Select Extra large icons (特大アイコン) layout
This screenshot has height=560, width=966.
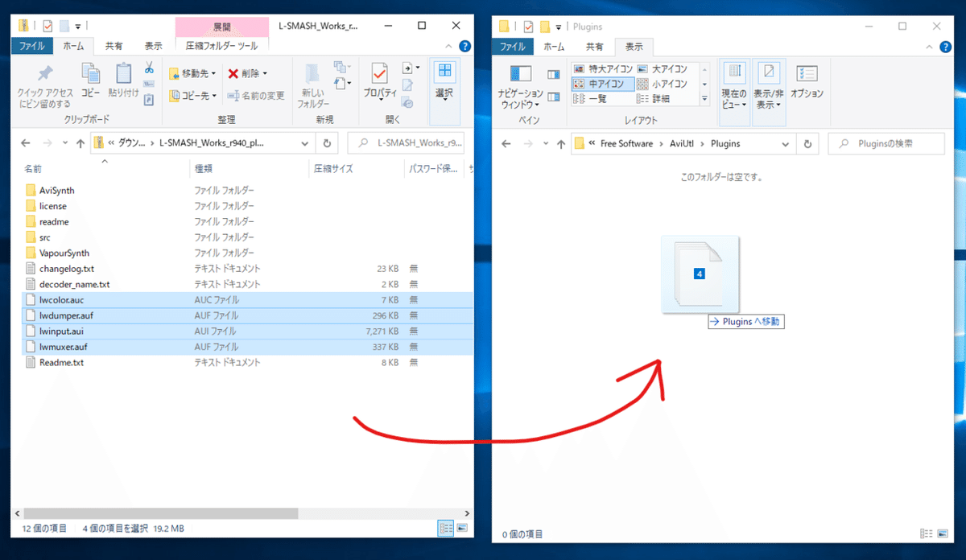pyautogui.click(x=602, y=69)
